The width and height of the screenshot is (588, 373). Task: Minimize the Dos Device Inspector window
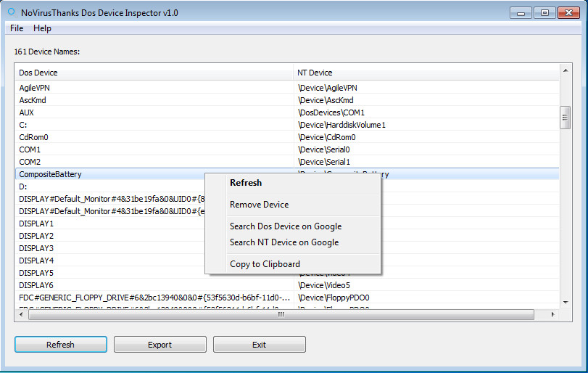[521, 13]
